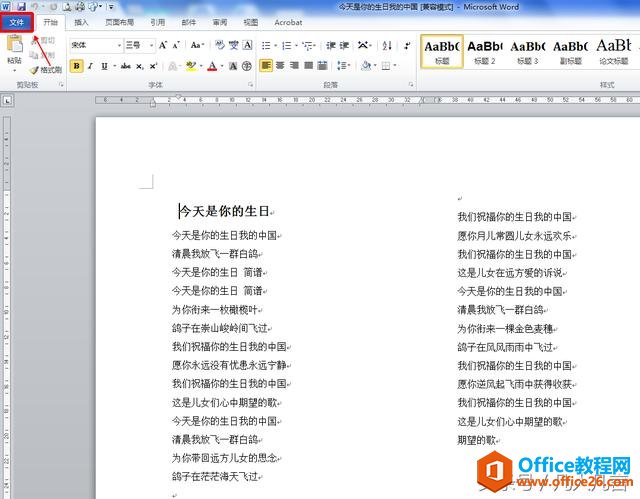Toggle Subscript formatting
Image resolution: width=640 pixels, height=499 pixels.
[x=140, y=66]
